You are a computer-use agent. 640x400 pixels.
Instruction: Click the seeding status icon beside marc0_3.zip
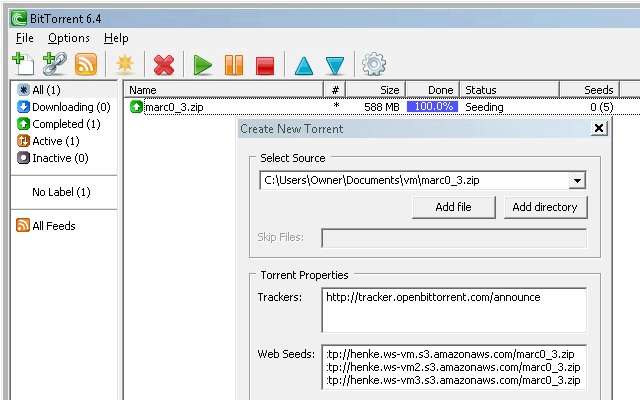coord(136,107)
